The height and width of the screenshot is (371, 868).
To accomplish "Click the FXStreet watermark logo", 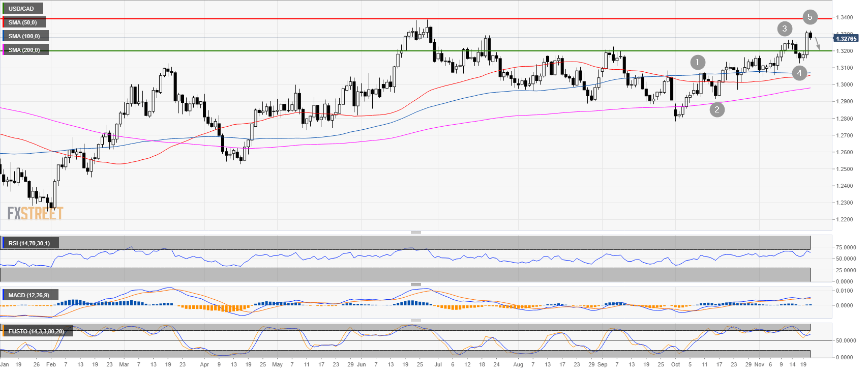I will [x=35, y=213].
